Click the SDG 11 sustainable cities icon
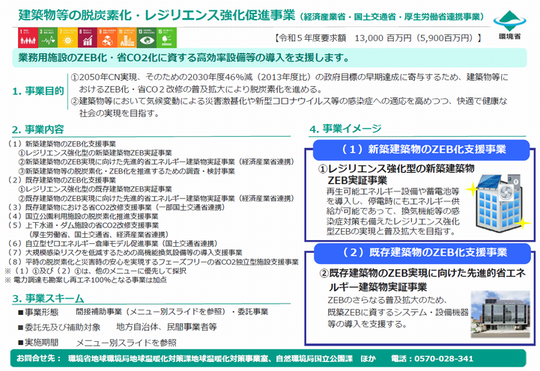 click(x=127, y=38)
